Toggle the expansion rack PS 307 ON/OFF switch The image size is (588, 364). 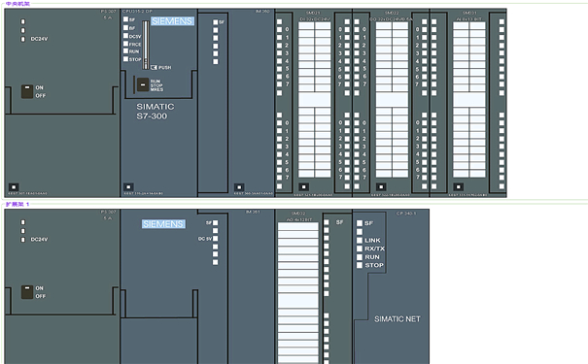27,292
